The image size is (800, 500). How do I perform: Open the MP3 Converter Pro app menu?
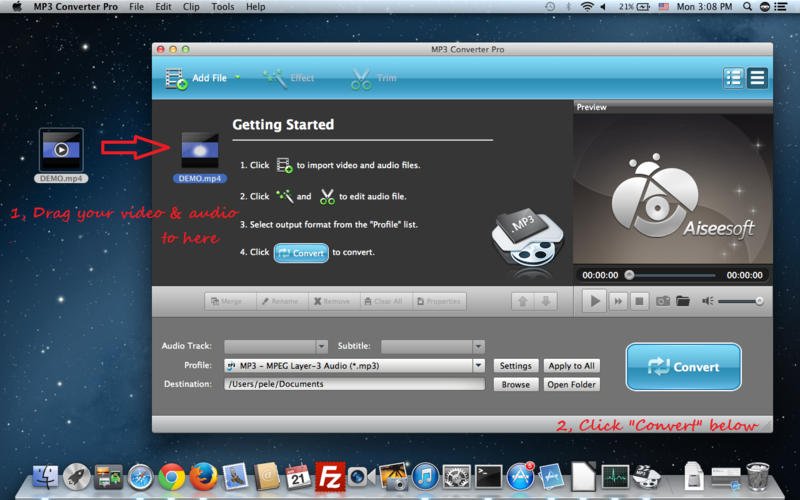coord(76,7)
